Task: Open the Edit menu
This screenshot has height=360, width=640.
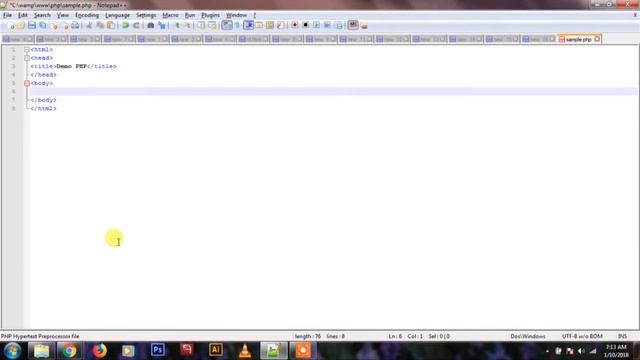Action: click(23, 15)
